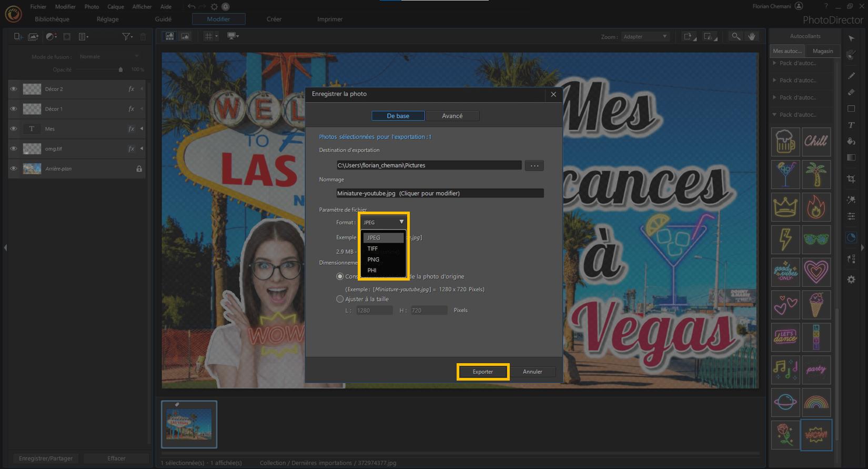
Task: Click the hand pan tool icon
Action: [752, 36]
